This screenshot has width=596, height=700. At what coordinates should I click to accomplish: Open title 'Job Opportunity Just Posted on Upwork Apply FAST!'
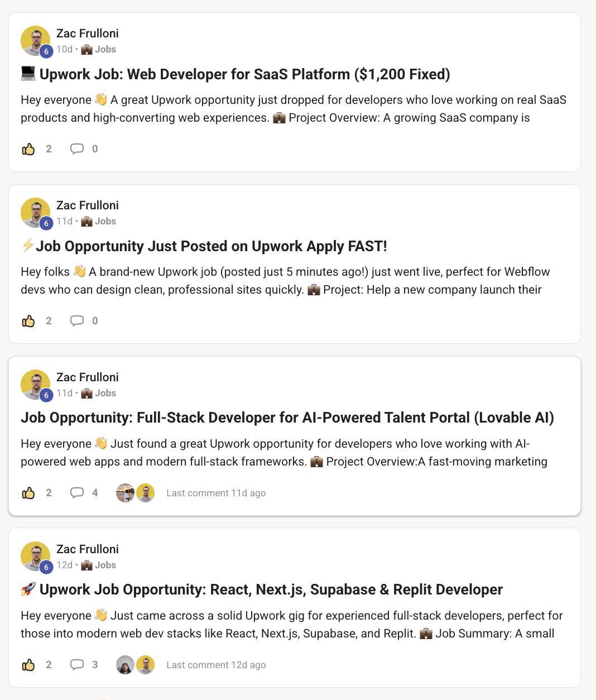click(x=212, y=246)
